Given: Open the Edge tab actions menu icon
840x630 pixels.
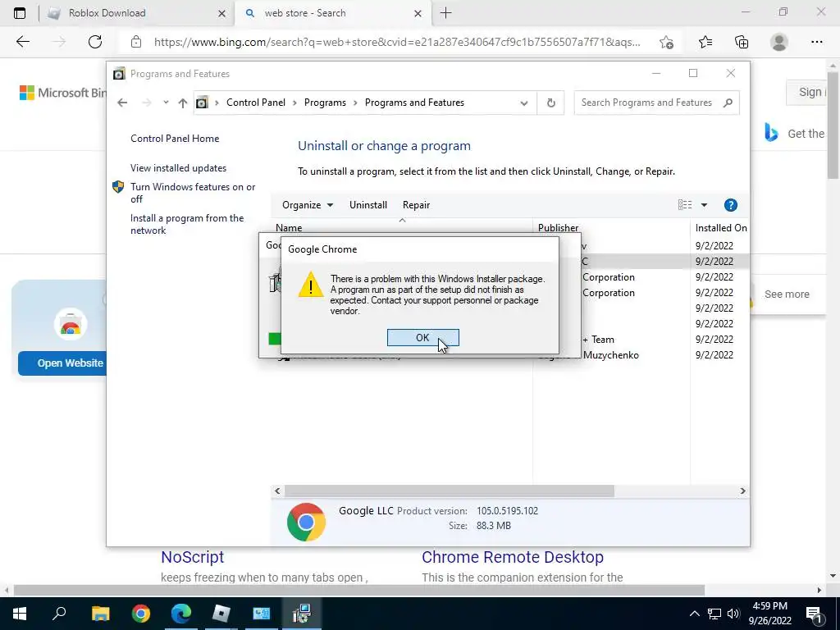Looking at the screenshot, I should click(x=20, y=13).
